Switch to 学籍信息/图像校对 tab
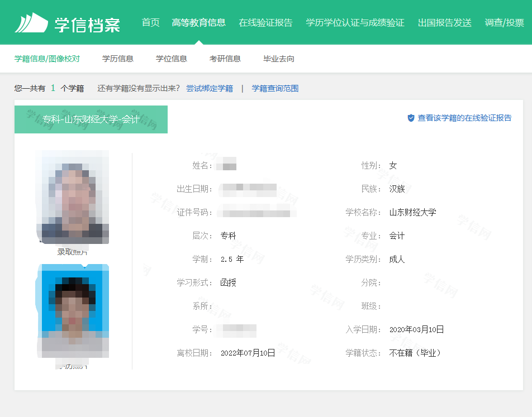This screenshot has width=532, height=417. pos(47,59)
